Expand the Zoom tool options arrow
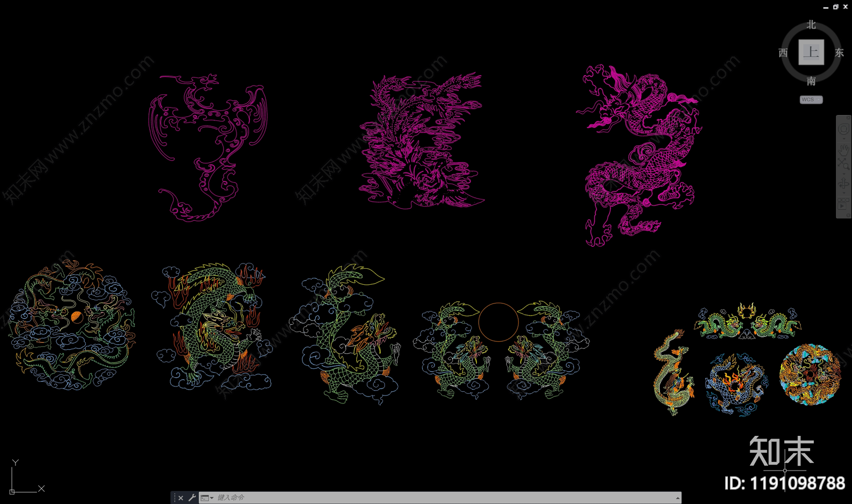 point(843,173)
